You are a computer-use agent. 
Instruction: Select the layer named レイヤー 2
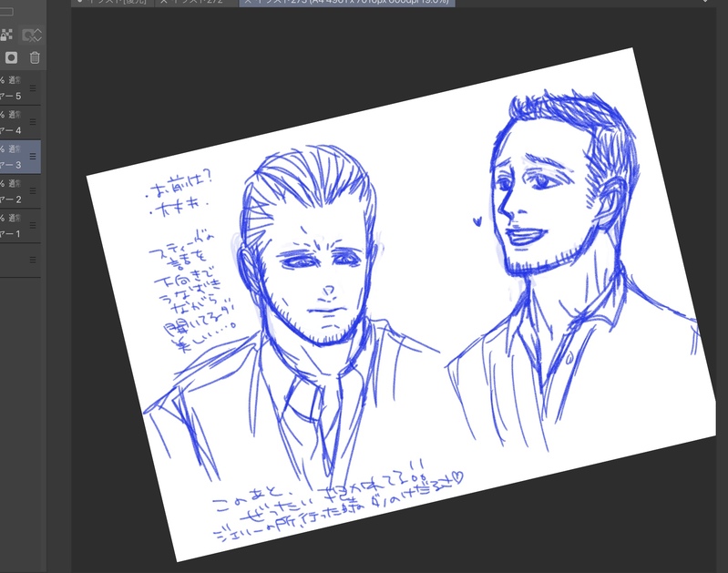click(20, 191)
